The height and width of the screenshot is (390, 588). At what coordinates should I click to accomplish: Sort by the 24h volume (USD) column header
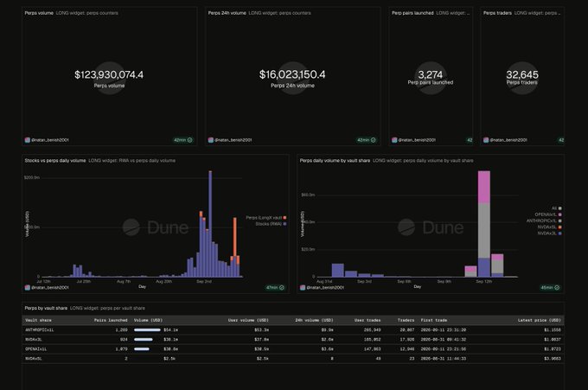[314, 320]
